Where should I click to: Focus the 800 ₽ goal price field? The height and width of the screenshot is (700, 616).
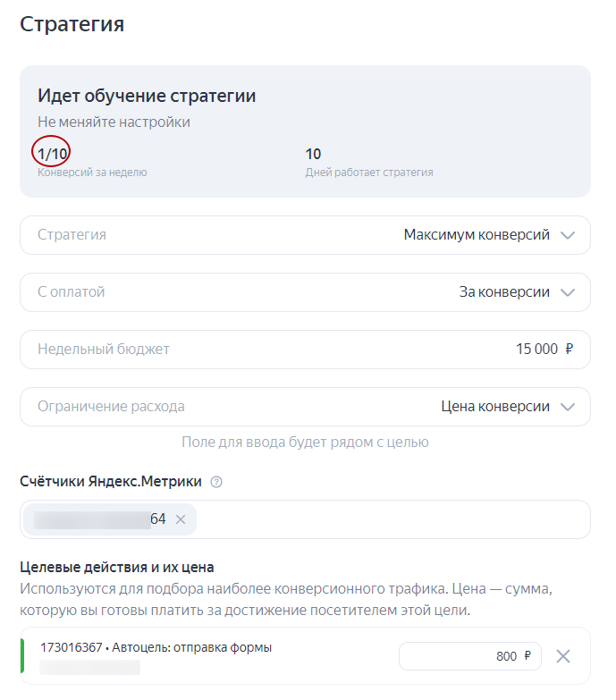coord(469,656)
